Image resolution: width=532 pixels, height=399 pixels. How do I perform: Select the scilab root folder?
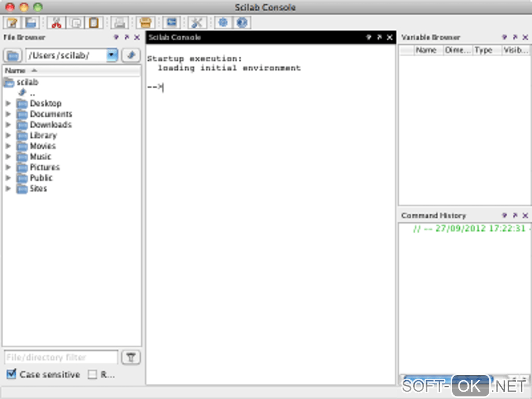[21, 82]
